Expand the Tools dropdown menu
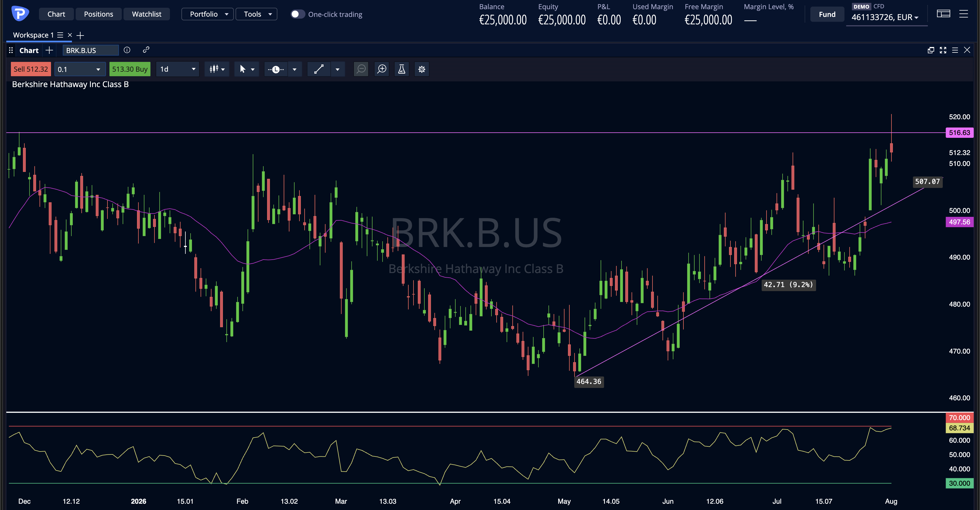The width and height of the screenshot is (980, 510). [256, 14]
